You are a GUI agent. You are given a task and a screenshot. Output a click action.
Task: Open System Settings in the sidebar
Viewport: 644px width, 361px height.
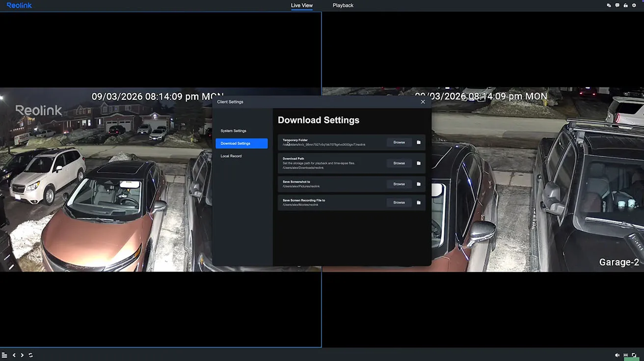[x=233, y=131]
